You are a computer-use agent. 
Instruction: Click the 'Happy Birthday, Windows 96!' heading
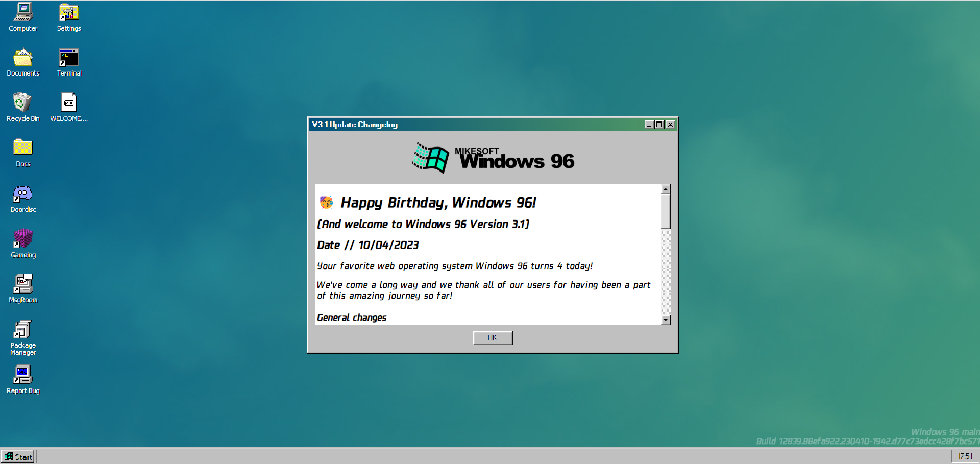click(x=438, y=203)
